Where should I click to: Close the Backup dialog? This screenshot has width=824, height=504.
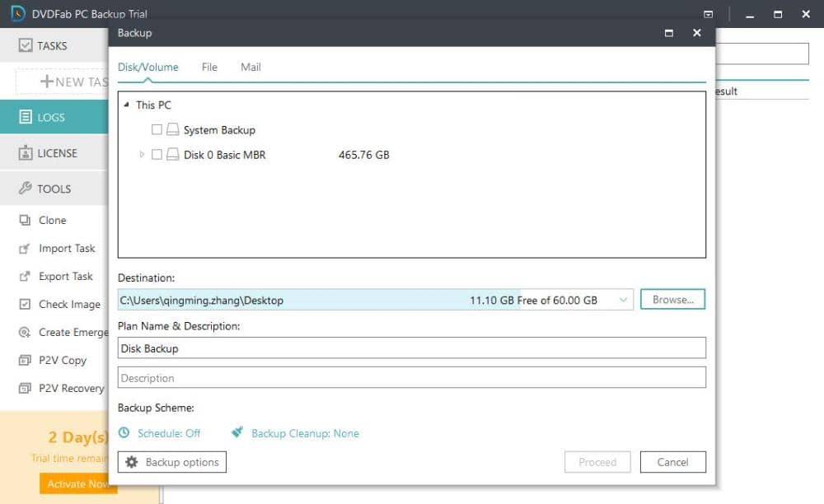[697, 33]
